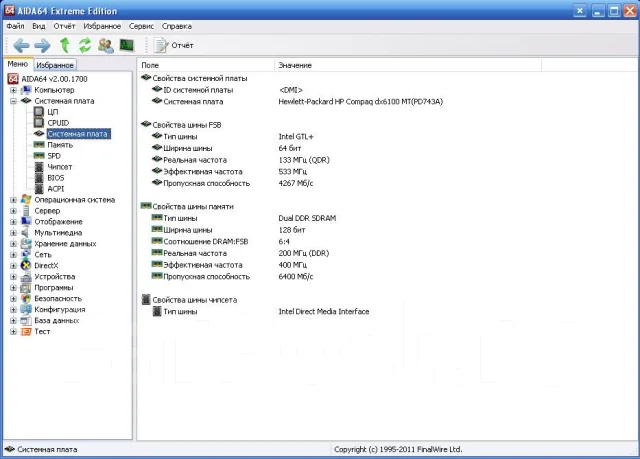Image resolution: width=640 pixels, height=459 pixels.
Task: Open the Избранное menu in the menu bar
Action: [x=102, y=26]
